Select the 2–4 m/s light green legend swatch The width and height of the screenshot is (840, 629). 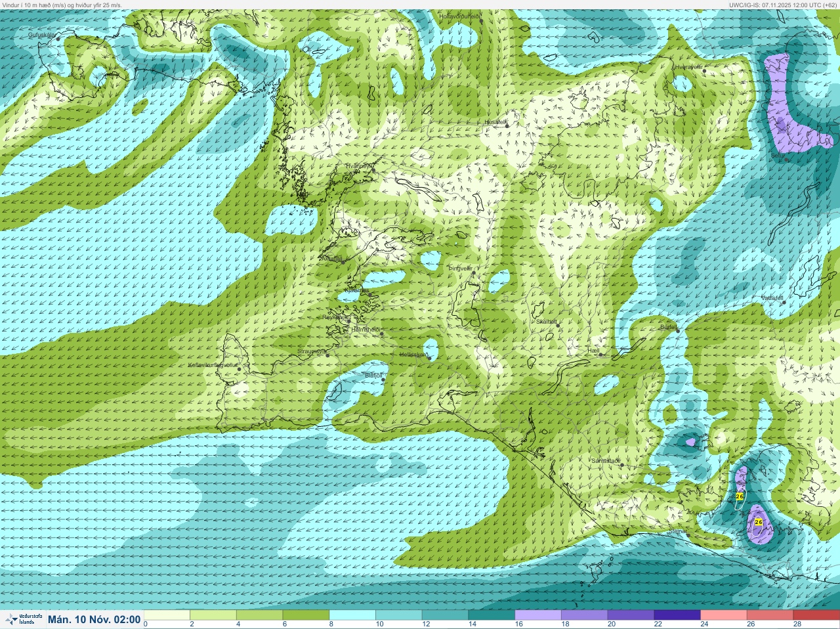[x=213, y=615]
